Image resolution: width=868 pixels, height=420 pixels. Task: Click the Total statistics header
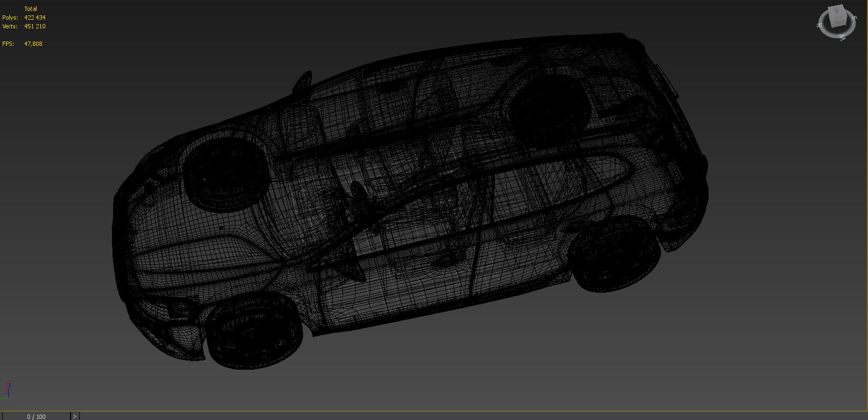31,9
